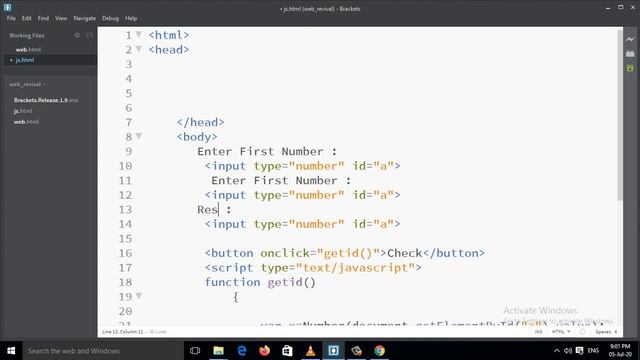The image size is (640, 360).
Task: Click the input tag on line 14
Action: tap(302, 224)
